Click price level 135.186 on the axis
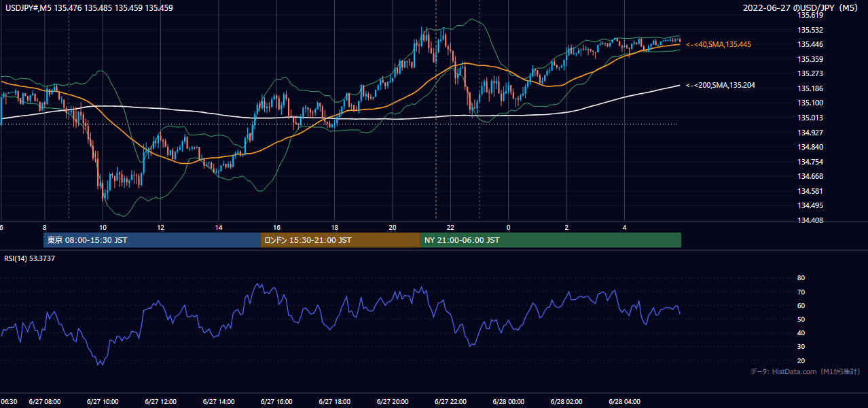Viewport: 868px width, 408px height. 810,88
